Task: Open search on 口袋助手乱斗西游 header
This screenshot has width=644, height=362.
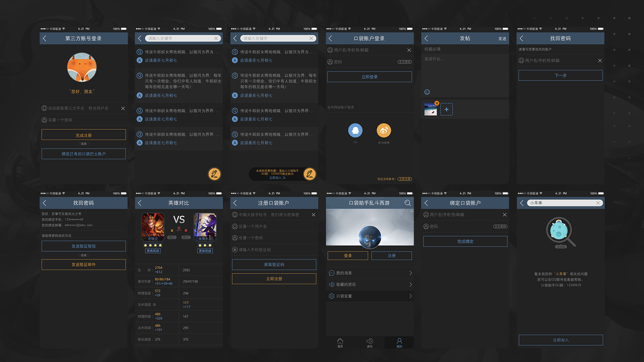Action: (407, 203)
